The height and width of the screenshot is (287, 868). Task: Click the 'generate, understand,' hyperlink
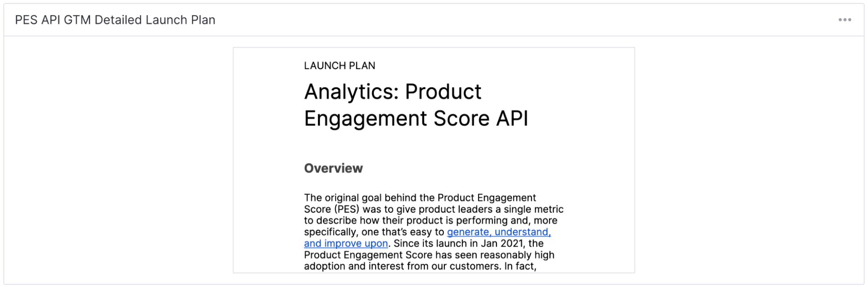[x=499, y=232]
